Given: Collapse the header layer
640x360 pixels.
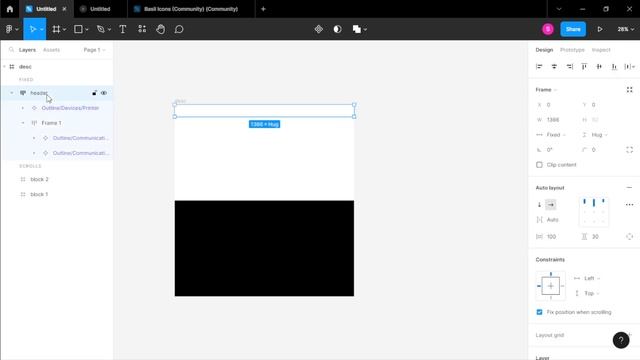Looking at the screenshot, I should pyautogui.click(x=11, y=93).
